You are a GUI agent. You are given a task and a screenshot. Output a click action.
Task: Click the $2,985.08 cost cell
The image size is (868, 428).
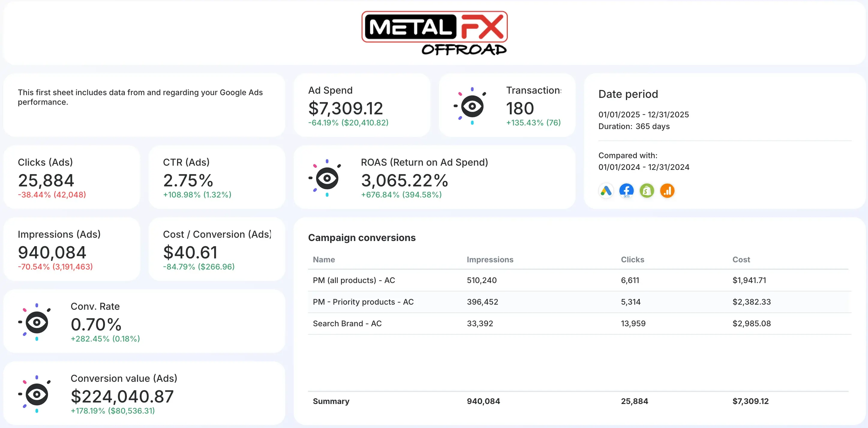click(x=751, y=324)
